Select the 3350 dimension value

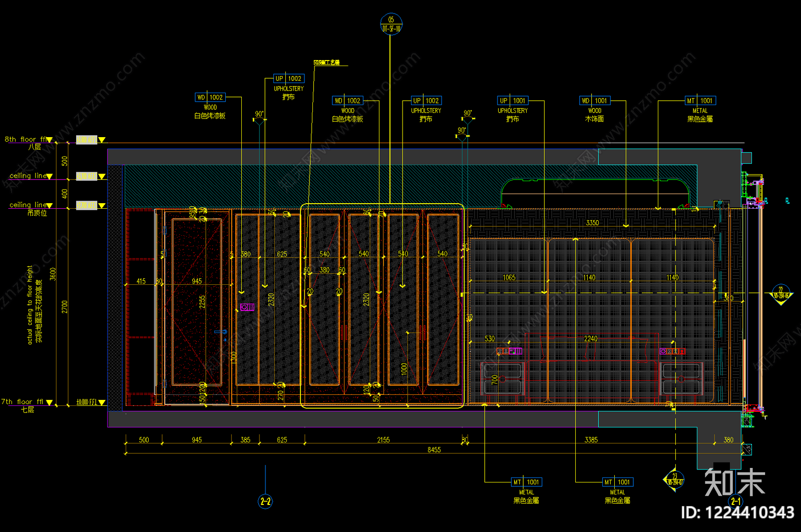(592, 223)
